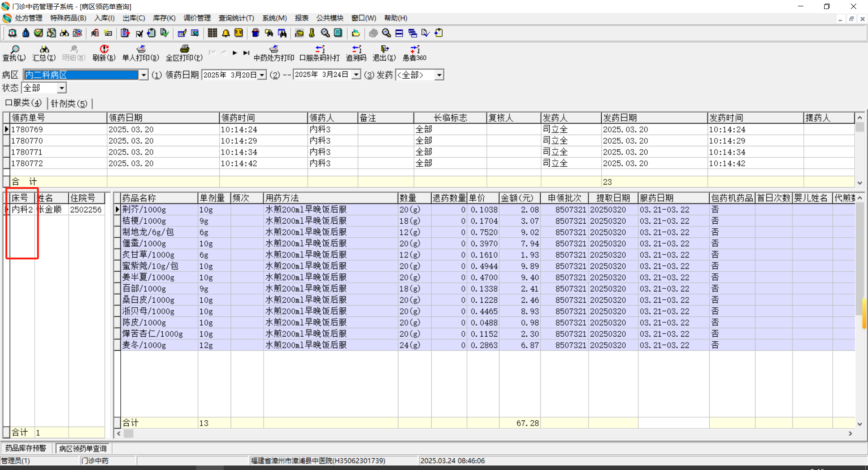The image size is (868, 470).
Task: Expand the 病区 ward dropdown
Action: click(x=143, y=75)
